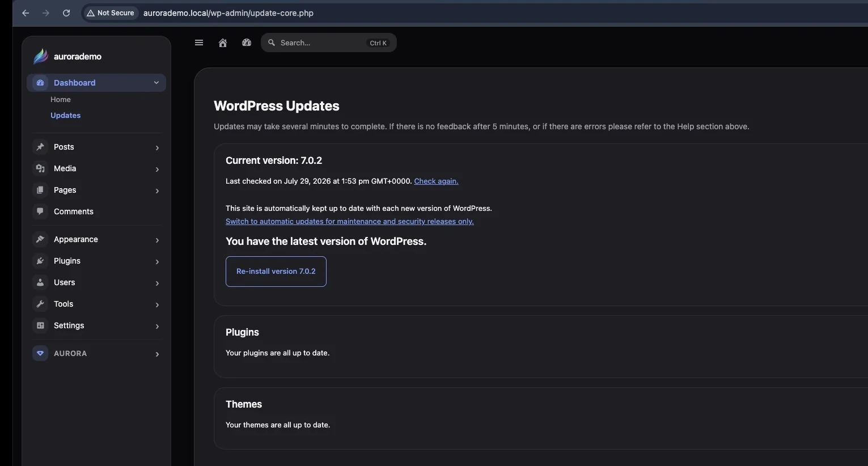
Task: Open the Posts menu label
Action: click(x=64, y=147)
